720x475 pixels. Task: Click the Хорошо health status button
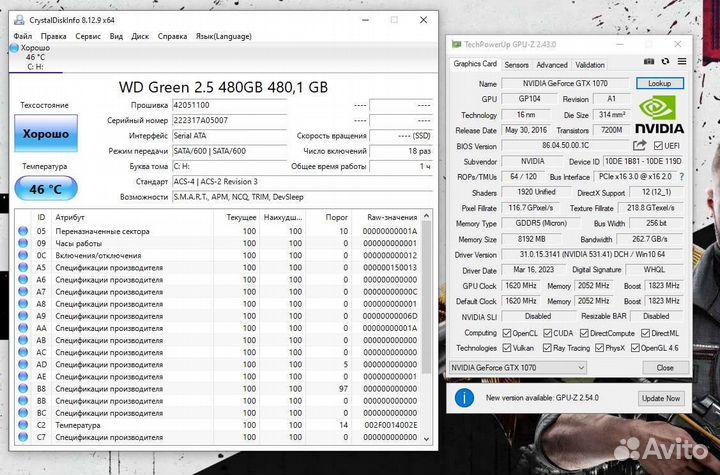pos(46,134)
